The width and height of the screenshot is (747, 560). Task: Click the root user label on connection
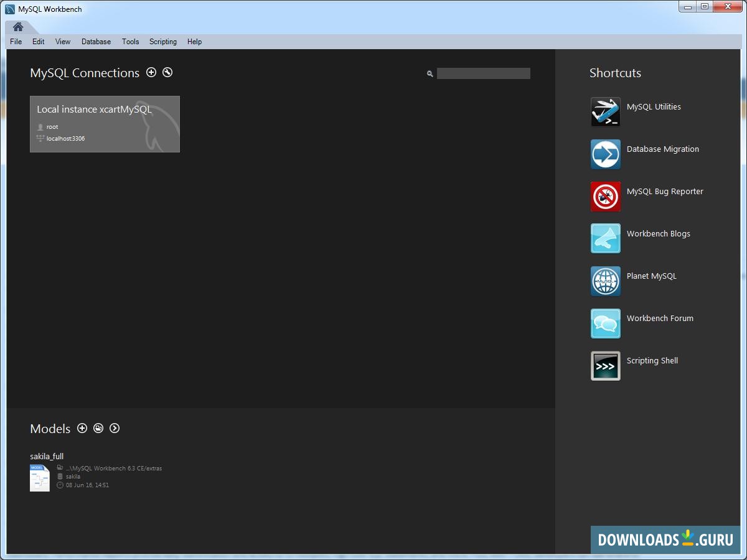52,127
